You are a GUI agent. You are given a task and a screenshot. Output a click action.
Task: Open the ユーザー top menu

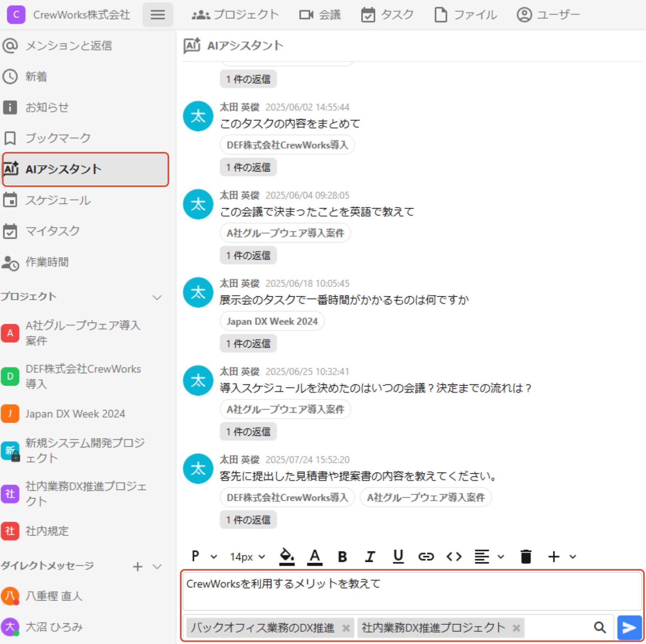(x=548, y=15)
